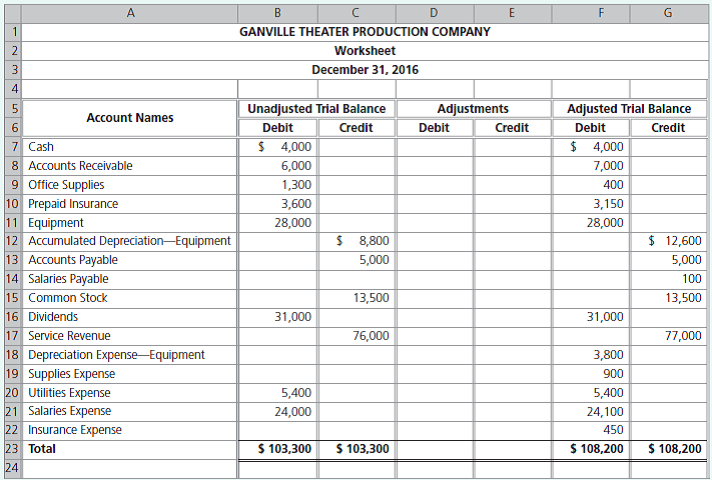Viewport: 712px width, 480px height.
Task: Select the Account Names header cell
Action: coord(130,118)
